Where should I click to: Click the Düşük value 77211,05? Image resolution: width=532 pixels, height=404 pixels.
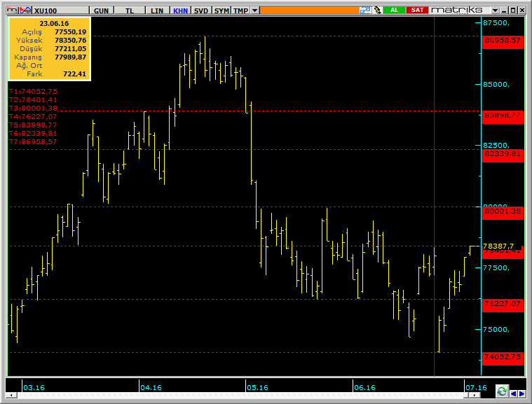coord(71,49)
